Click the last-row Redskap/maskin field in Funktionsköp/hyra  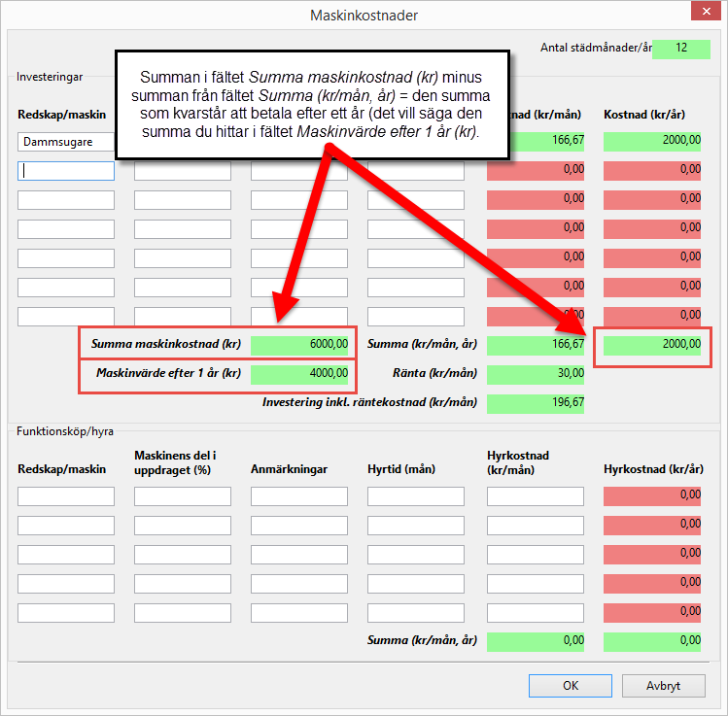[66, 613]
